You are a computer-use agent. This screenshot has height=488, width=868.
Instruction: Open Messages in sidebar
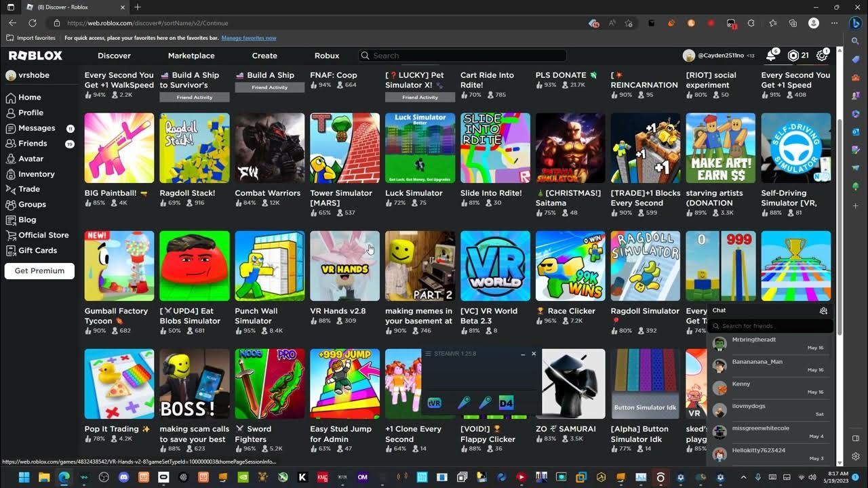coord(40,128)
